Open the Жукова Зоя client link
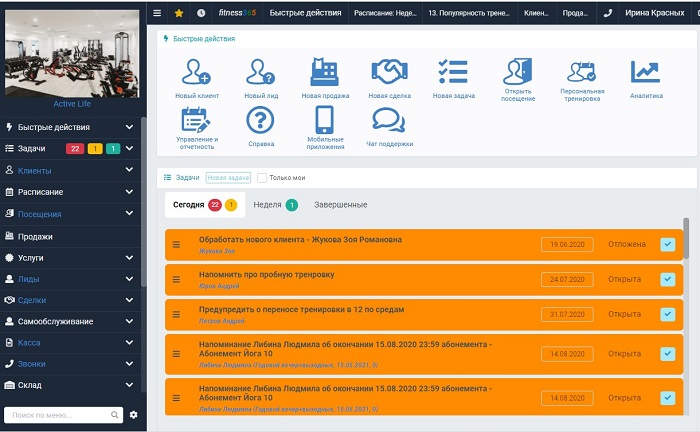The image size is (700, 432). 217,251
